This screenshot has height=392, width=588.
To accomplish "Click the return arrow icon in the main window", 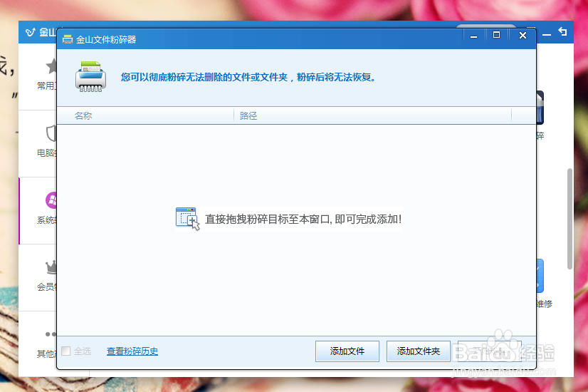I will tap(562, 31).
